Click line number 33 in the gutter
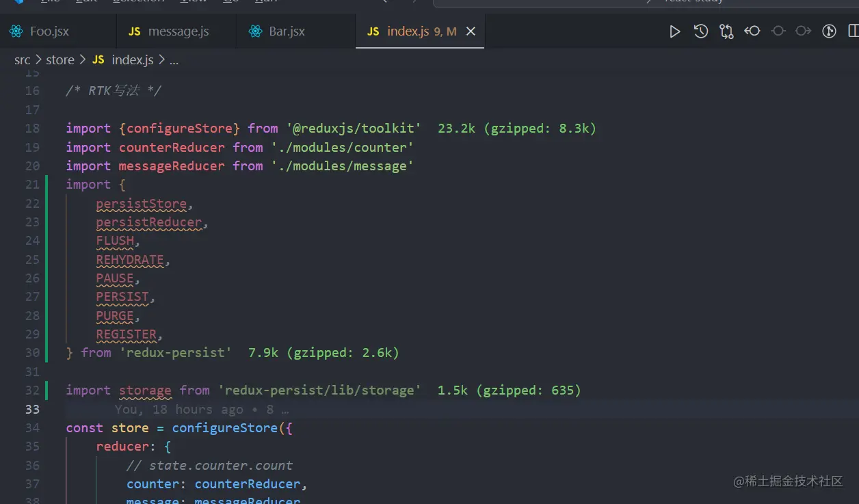 click(x=32, y=409)
